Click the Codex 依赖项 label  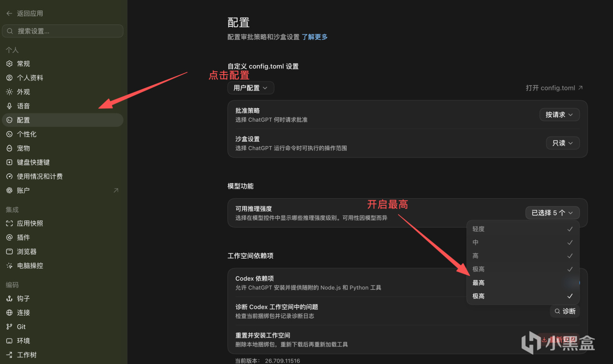pos(255,279)
